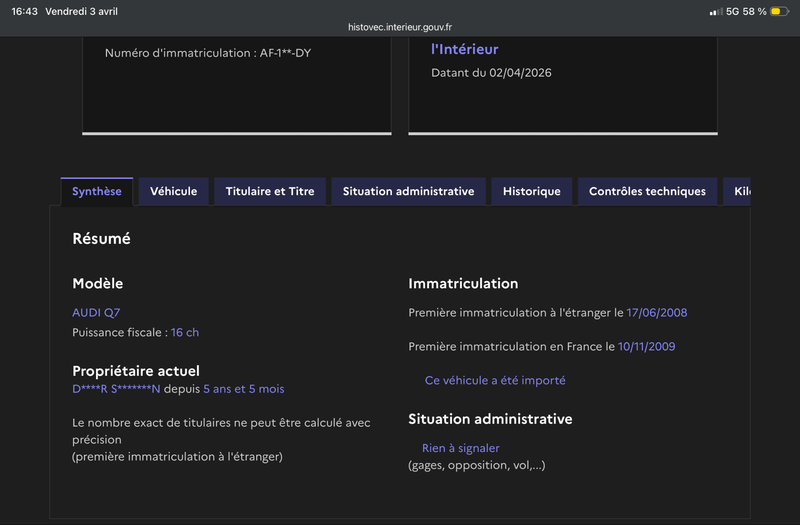The height and width of the screenshot is (525, 800).
Task: Click "Rien à signaler" status text
Action: tap(460, 448)
